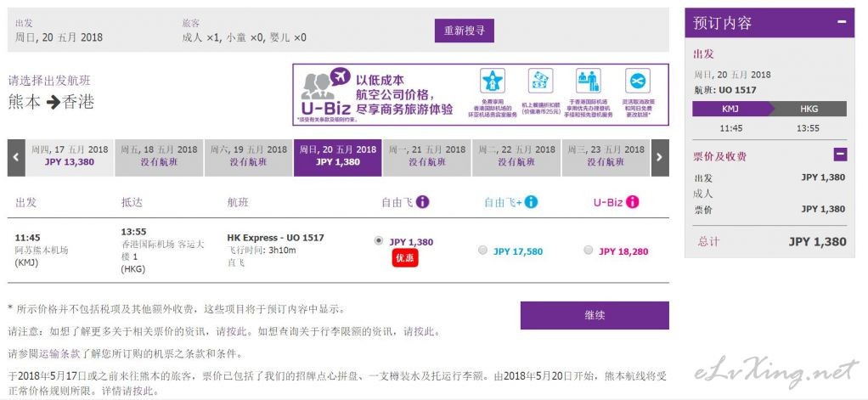Image resolution: width=868 pixels, height=400 pixels.
Task: Select the 周四, 17 五月 2018 date tab
Action: click(x=70, y=157)
